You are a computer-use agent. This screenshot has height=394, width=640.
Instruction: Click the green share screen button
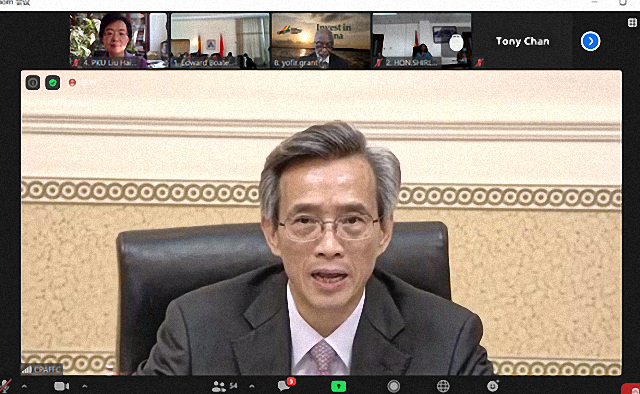pyautogui.click(x=338, y=386)
